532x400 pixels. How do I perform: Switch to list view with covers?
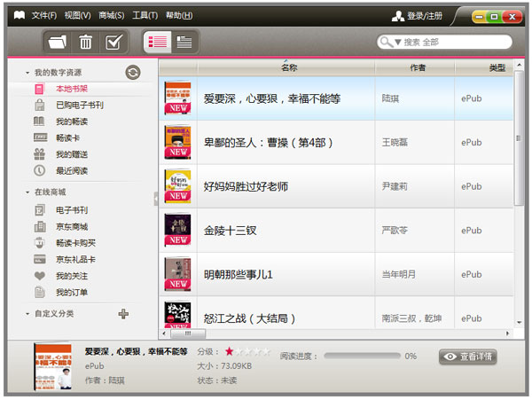point(159,42)
